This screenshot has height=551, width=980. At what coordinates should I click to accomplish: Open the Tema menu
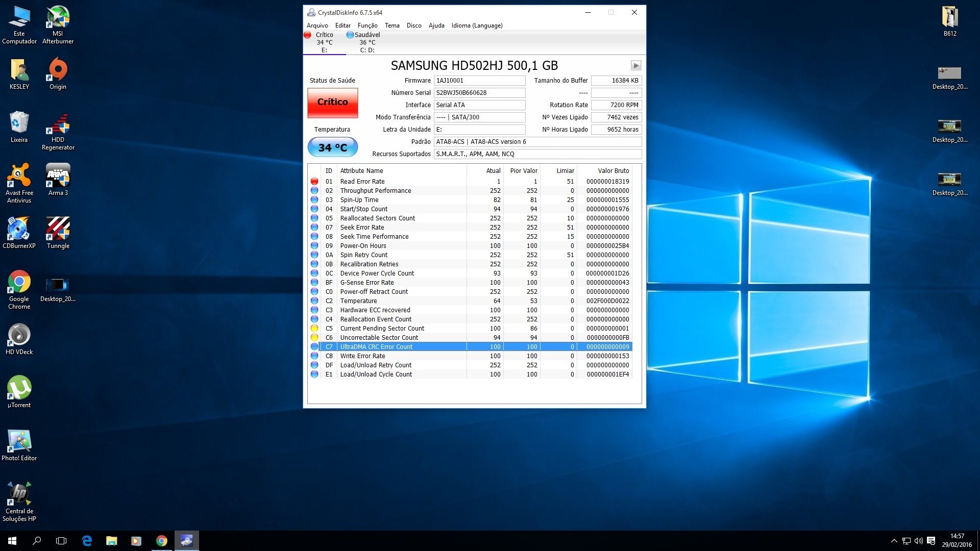[392, 26]
